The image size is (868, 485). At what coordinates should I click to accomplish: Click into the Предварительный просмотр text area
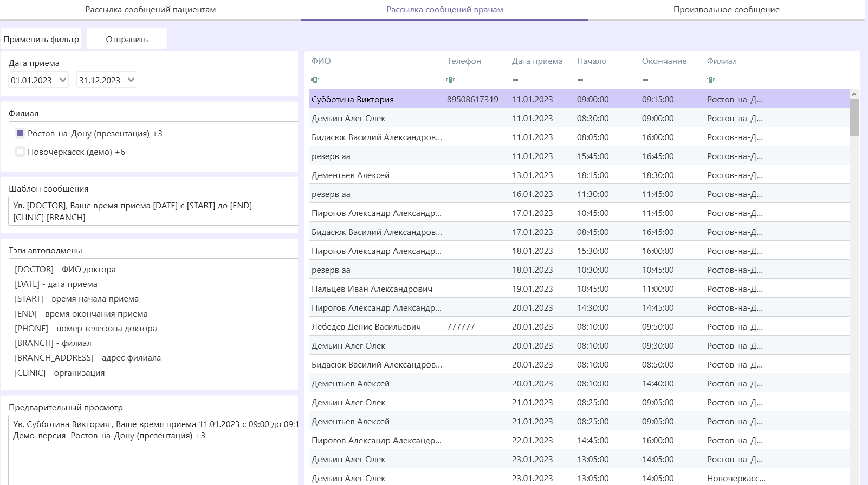pos(153,450)
